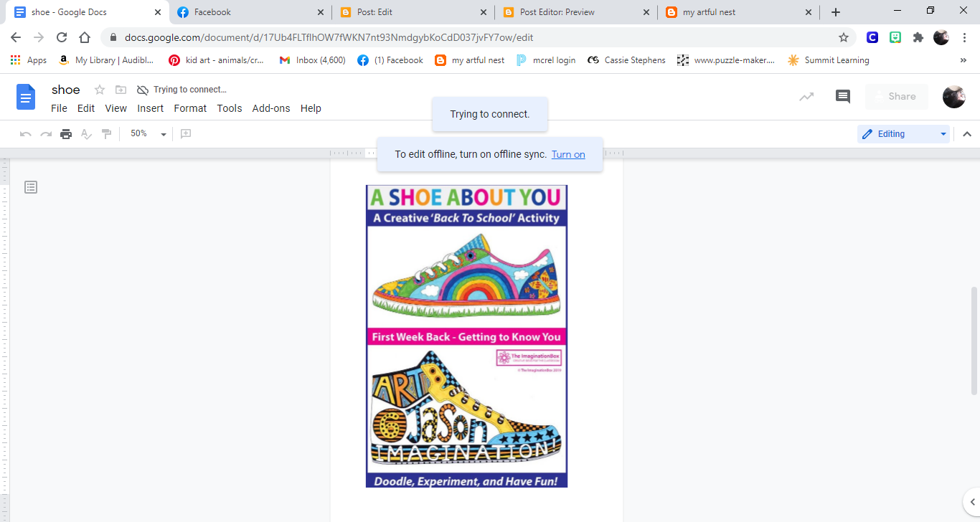
Task: Open the www.puzzle-maker bookmark
Action: (726, 60)
